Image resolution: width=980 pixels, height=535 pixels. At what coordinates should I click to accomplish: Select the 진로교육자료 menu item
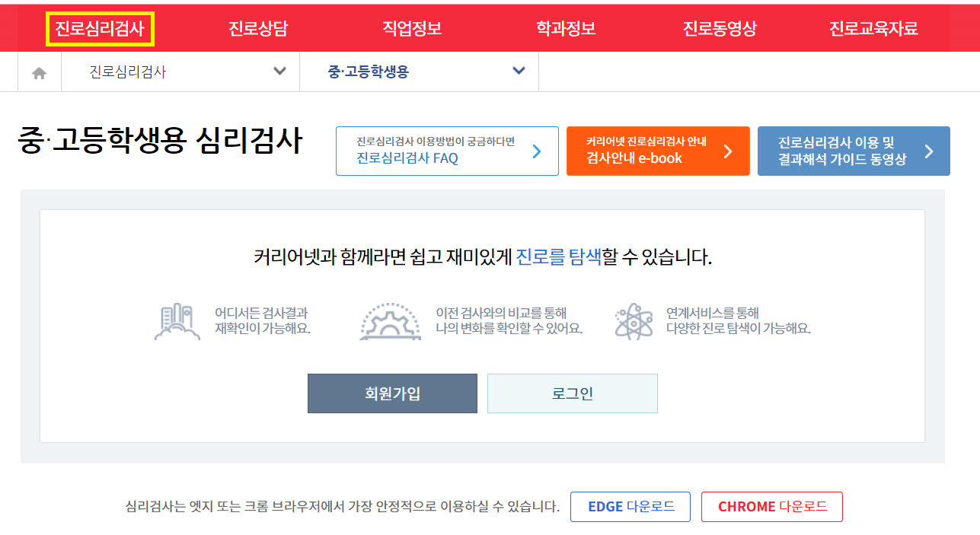point(874,27)
